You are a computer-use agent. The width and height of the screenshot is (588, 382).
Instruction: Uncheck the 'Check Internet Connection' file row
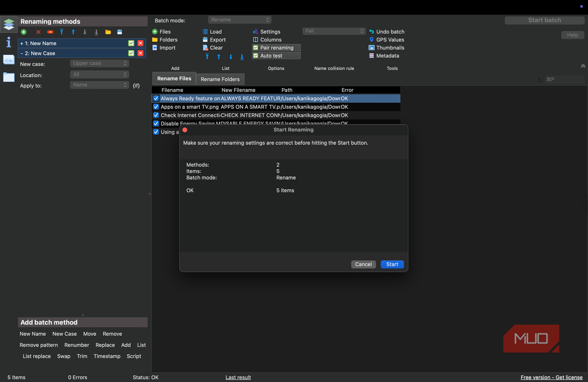click(x=156, y=115)
